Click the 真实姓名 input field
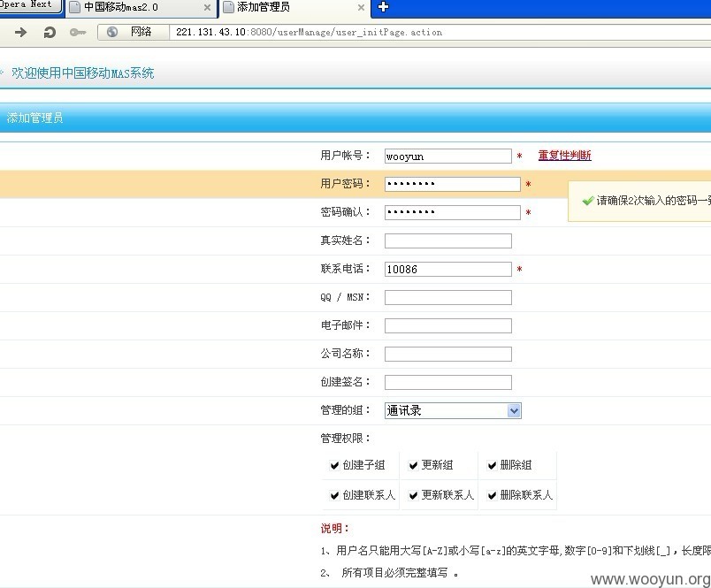The height and width of the screenshot is (588, 711). [448, 241]
